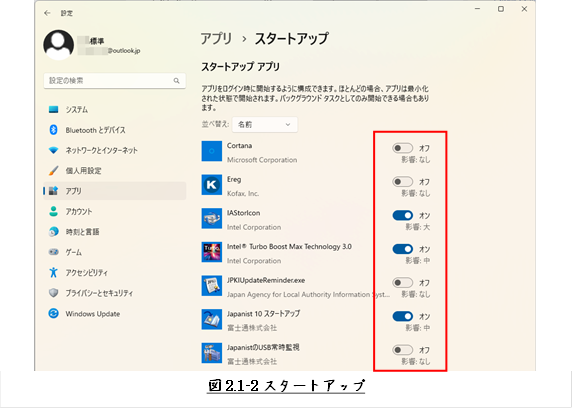Click the 時刻と言語 globe clock icon

click(x=54, y=232)
